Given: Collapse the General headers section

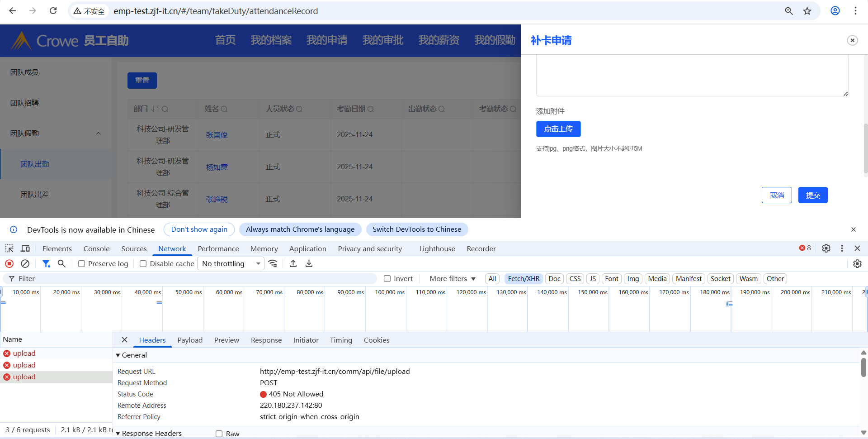Looking at the screenshot, I should 118,355.
